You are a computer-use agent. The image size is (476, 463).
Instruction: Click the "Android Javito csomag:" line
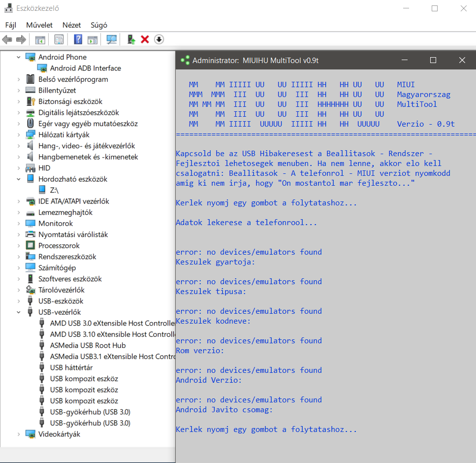[224, 409]
